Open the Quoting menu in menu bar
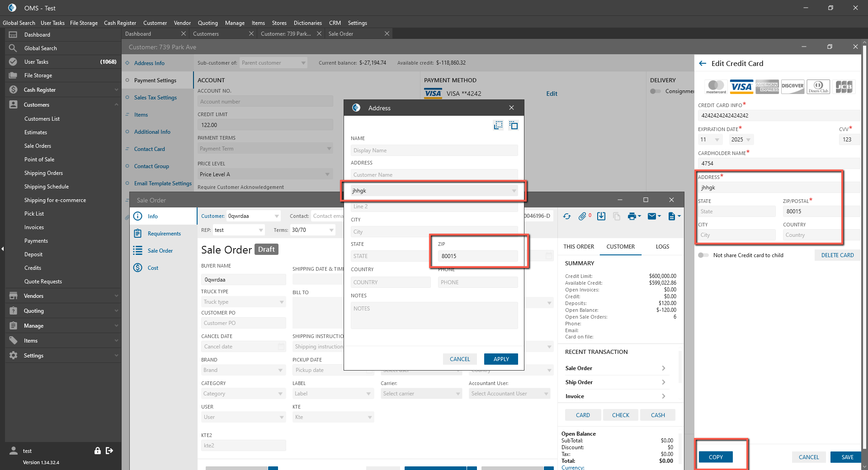 (x=208, y=23)
